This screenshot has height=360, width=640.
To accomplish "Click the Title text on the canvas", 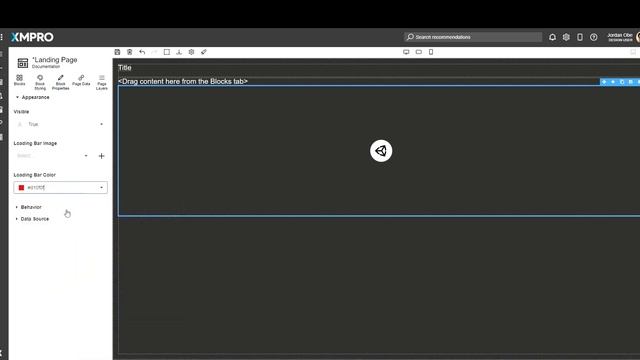I will coord(124,68).
